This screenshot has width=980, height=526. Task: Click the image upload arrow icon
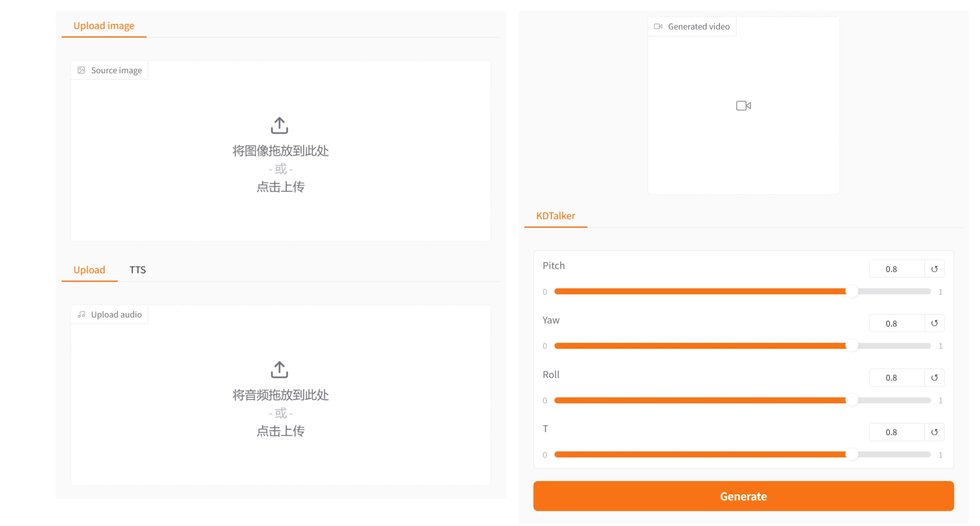click(280, 125)
